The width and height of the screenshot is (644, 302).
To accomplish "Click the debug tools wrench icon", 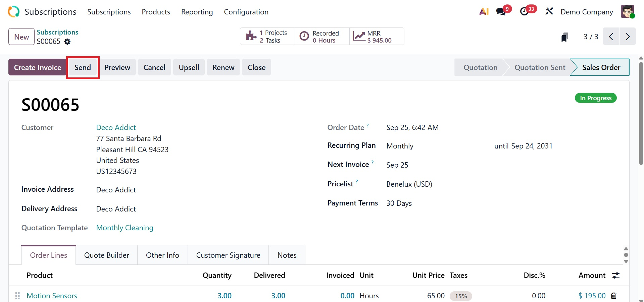I will [549, 12].
